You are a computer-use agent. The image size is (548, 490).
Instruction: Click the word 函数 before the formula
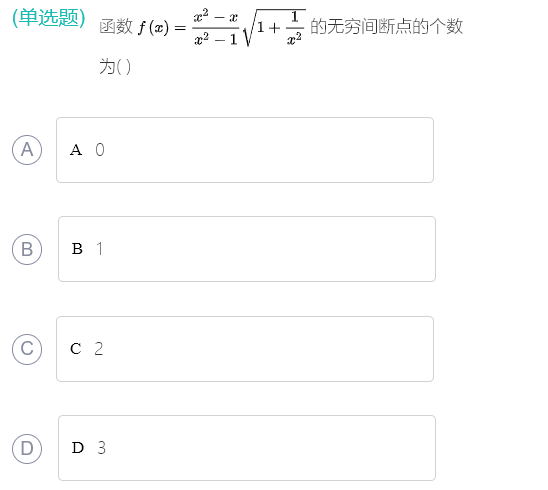tap(116, 27)
